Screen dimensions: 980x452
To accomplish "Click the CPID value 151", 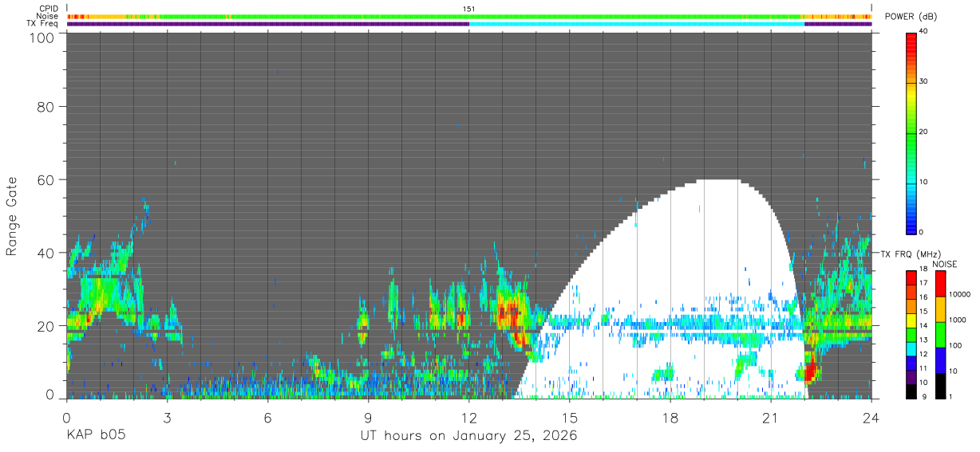I will click(469, 8).
